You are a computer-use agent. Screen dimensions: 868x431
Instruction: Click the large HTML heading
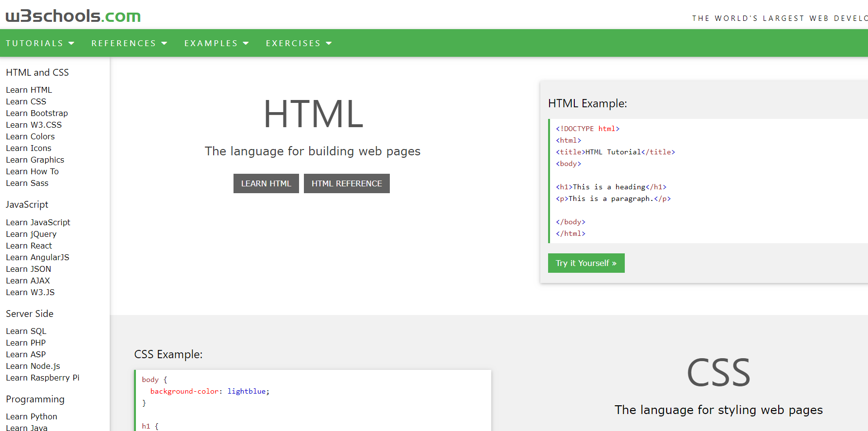(313, 114)
